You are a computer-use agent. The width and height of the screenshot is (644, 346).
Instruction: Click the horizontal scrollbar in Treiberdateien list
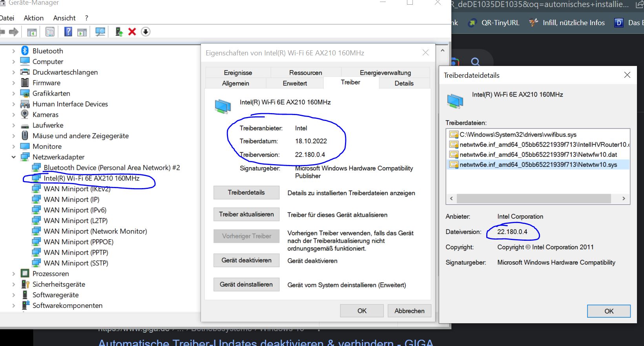pyautogui.click(x=534, y=199)
